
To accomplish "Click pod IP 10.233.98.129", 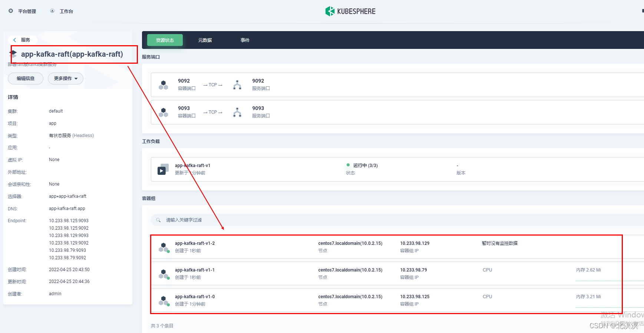I will [x=415, y=243].
